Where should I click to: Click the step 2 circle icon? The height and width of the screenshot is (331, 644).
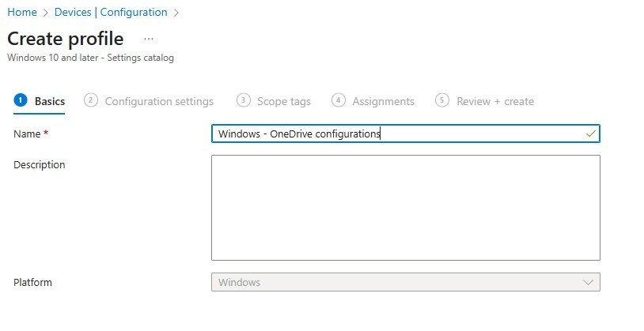[x=91, y=100]
